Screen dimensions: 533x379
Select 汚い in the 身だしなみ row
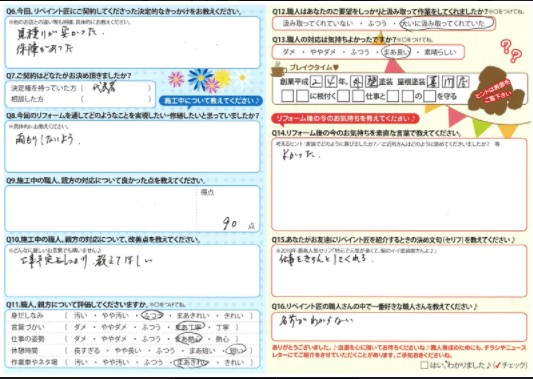(81, 315)
